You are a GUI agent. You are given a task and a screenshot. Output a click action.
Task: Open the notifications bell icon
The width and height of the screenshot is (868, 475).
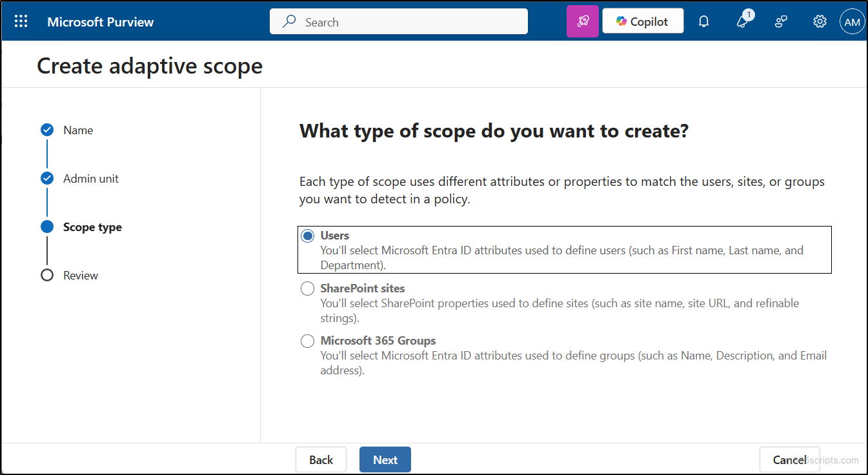click(x=704, y=22)
